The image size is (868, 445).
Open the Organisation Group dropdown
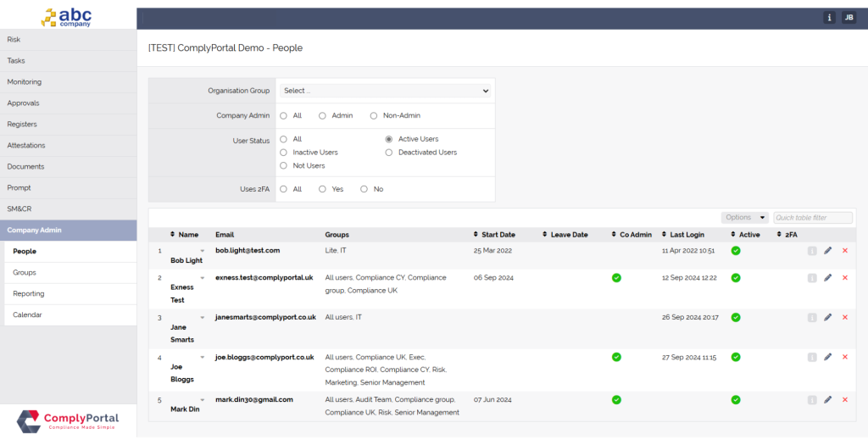[x=386, y=91]
